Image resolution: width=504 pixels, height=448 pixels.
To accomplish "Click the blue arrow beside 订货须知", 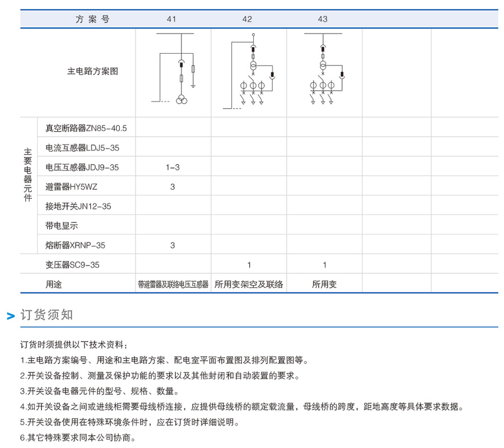I will [11, 316].
